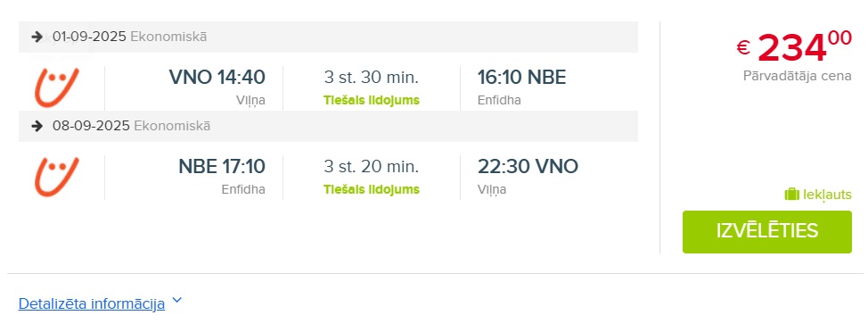Click the arrow icon next to 01-09-2025
This screenshot has height=332, width=868.
(37, 37)
